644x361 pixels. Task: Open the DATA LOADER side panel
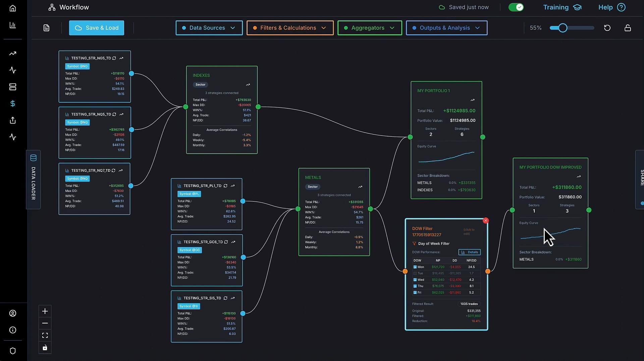(33, 179)
